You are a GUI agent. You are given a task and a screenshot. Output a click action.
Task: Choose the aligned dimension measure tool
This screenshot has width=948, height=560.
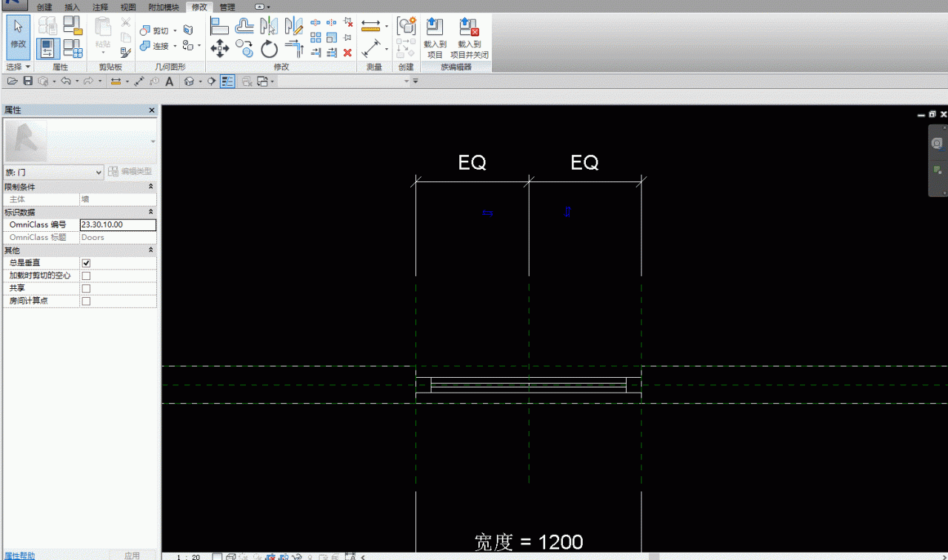click(370, 26)
